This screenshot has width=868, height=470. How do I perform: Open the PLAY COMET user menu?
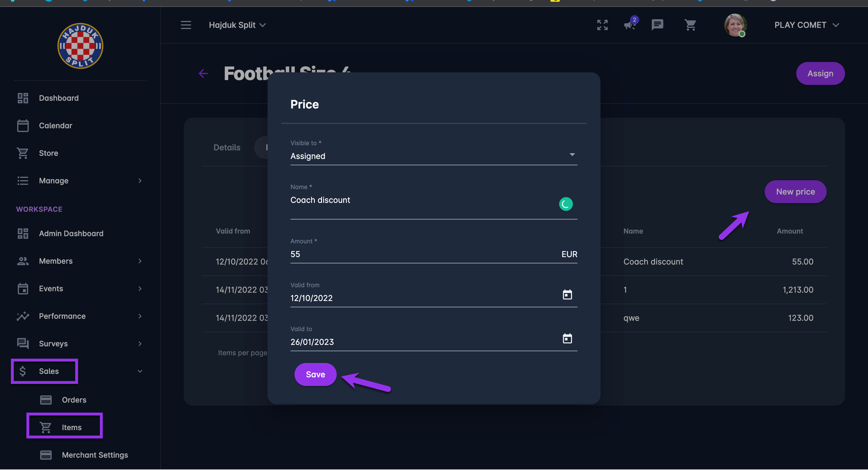(806, 25)
